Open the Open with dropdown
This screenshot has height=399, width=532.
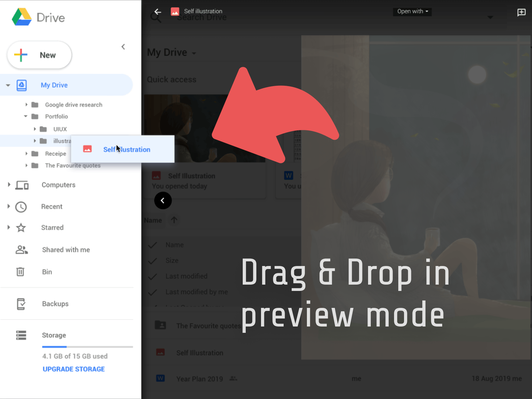click(412, 12)
